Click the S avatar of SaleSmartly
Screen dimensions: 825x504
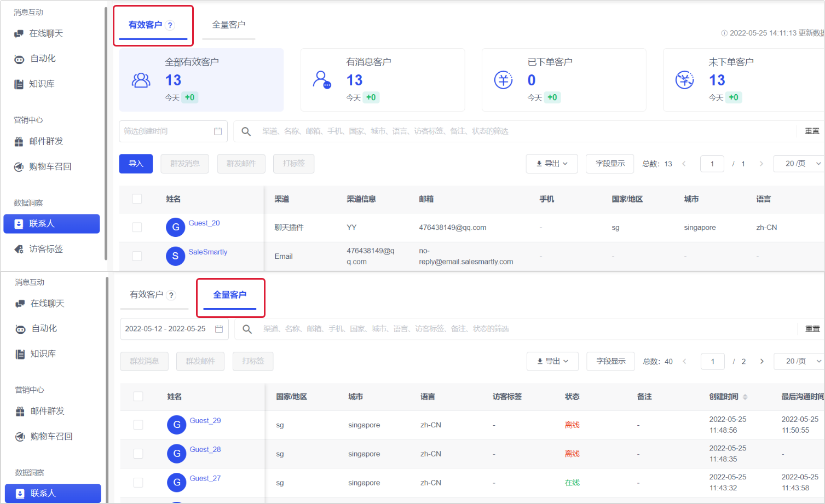(x=175, y=256)
